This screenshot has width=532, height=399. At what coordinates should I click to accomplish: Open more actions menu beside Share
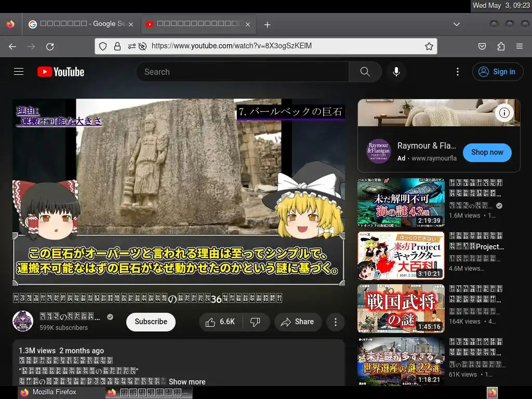tap(335, 322)
